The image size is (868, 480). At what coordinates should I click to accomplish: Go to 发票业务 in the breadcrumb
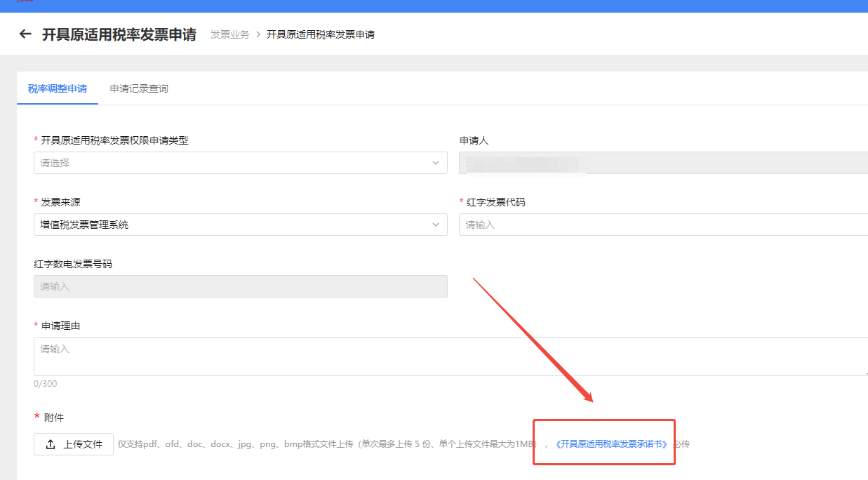(x=229, y=34)
